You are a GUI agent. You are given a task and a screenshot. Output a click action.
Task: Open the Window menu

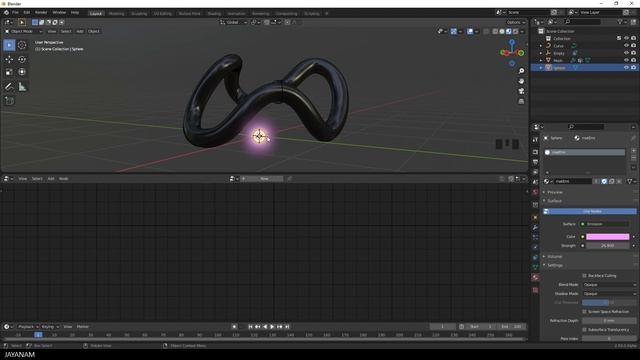pos(59,13)
